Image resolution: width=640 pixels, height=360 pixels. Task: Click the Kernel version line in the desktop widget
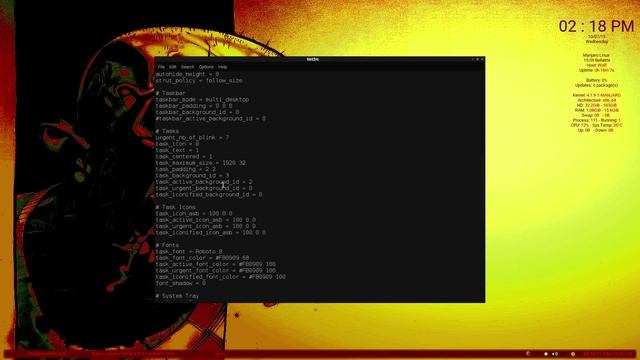596,95
